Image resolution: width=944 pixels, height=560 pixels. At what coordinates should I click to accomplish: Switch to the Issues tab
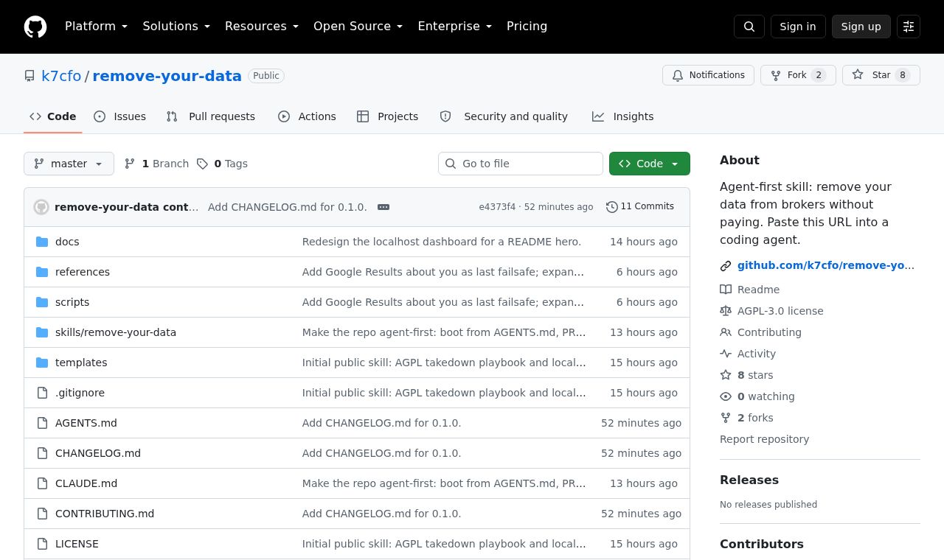[x=120, y=116]
